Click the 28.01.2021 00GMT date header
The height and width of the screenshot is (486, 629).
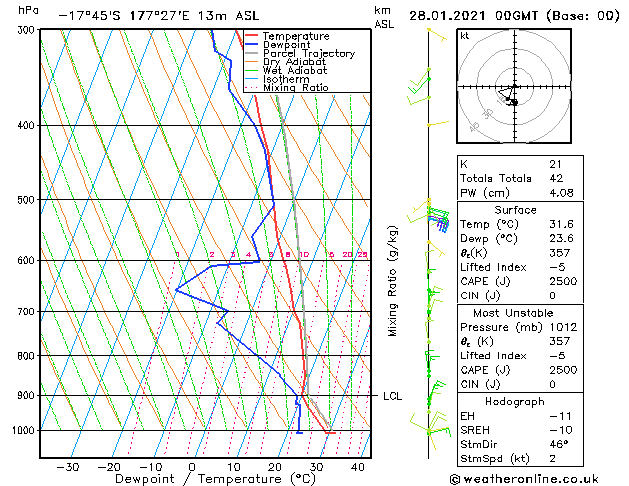[514, 16]
